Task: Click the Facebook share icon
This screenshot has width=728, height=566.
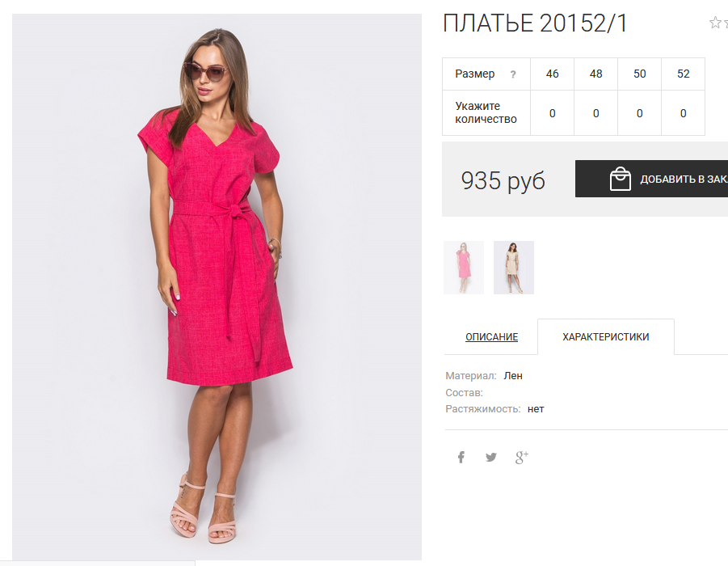Action: coord(461,458)
